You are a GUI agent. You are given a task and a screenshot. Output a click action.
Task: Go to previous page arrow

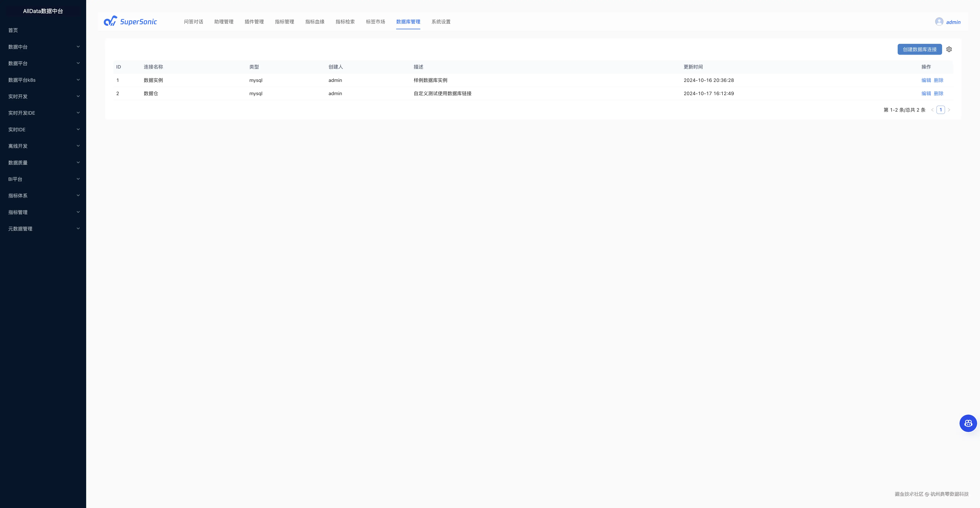[932, 110]
